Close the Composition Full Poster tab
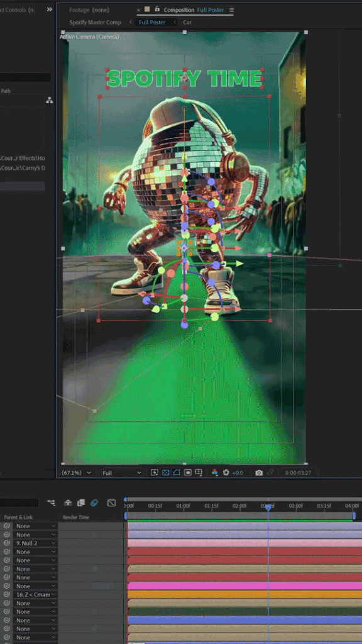The image size is (362, 644). (138, 10)
